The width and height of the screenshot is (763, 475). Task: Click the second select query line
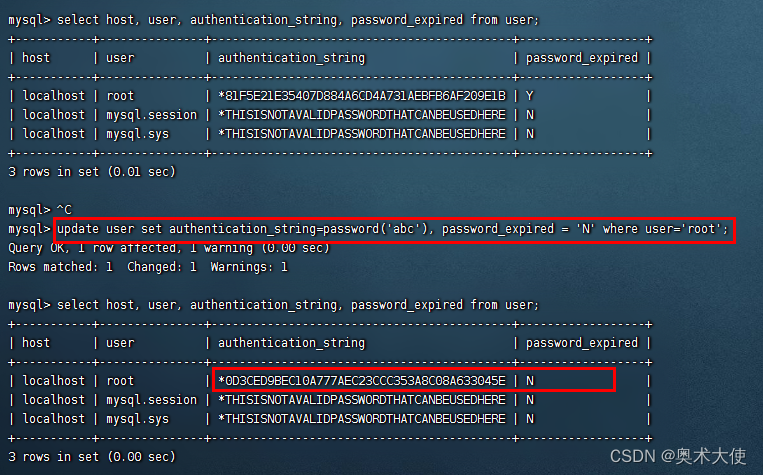click(x=273, y=305)
